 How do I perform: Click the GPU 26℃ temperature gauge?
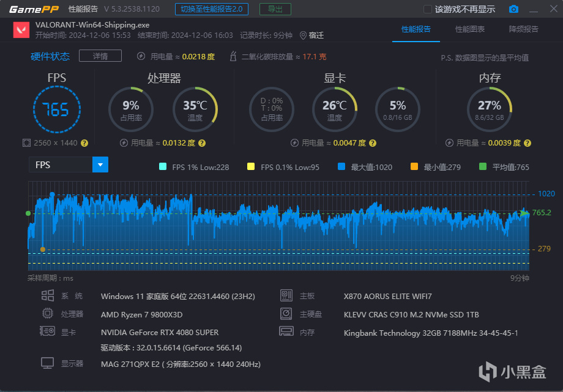pyautogui.click(x=334, y=109)
